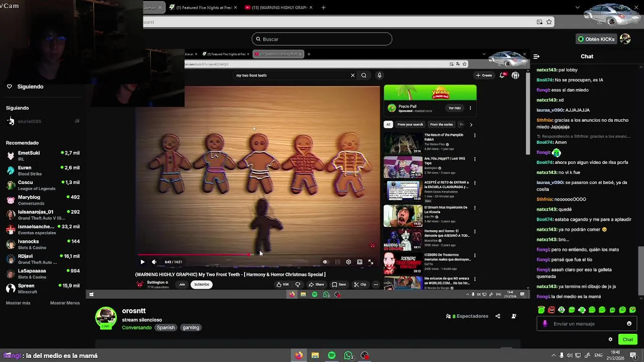Switch to Featured Five Nights browser tab
644x362 pixels.
click(203, 8)
